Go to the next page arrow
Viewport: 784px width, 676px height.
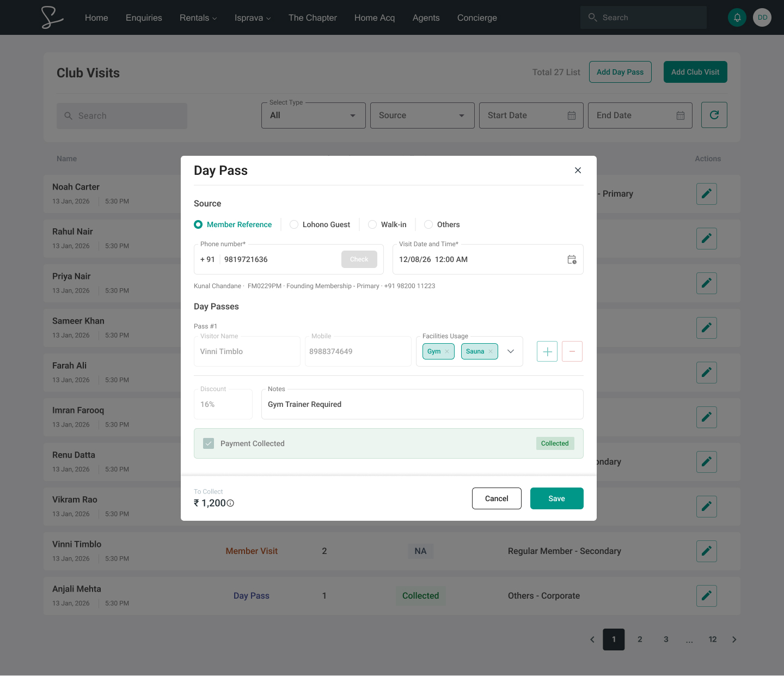click(734, 640)
